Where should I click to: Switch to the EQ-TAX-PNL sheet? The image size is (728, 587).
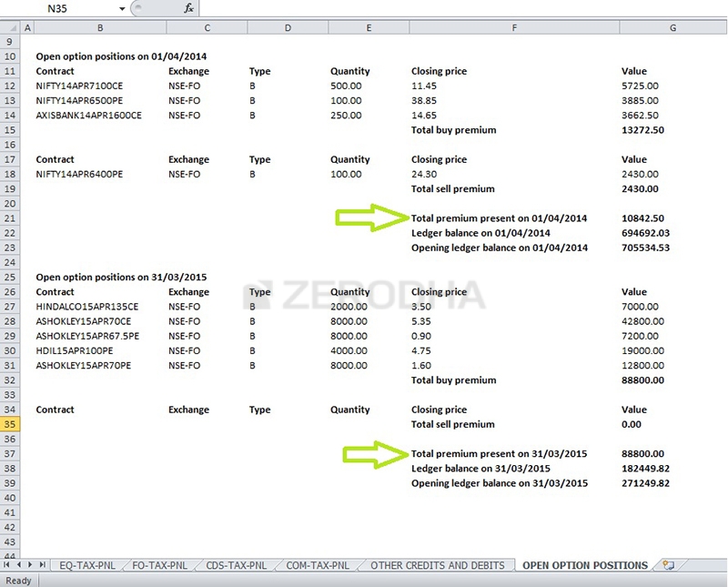click(x=86, y=564)
